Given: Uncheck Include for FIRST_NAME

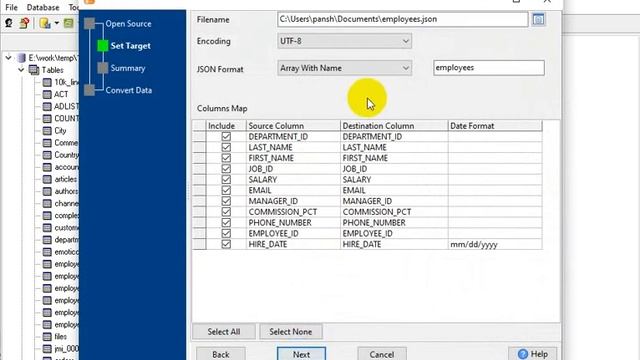Looking at the screenshot, I should click(x=226, y=158).
